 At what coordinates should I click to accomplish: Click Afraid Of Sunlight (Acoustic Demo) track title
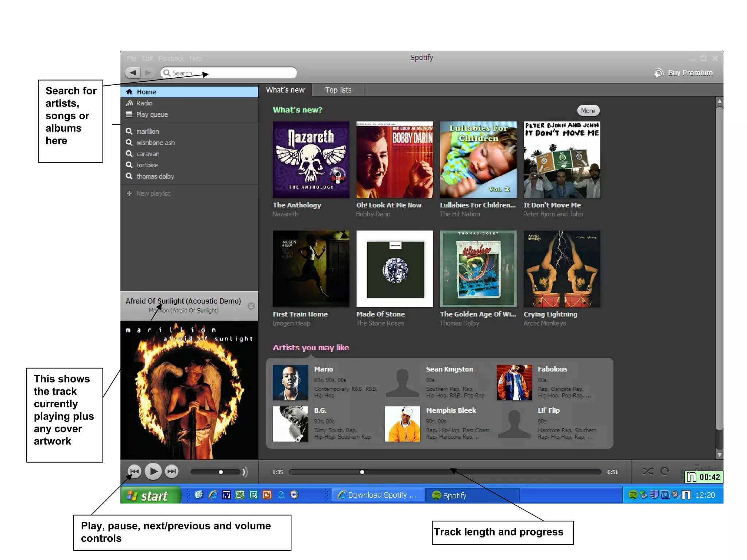(x=183, y=301)
